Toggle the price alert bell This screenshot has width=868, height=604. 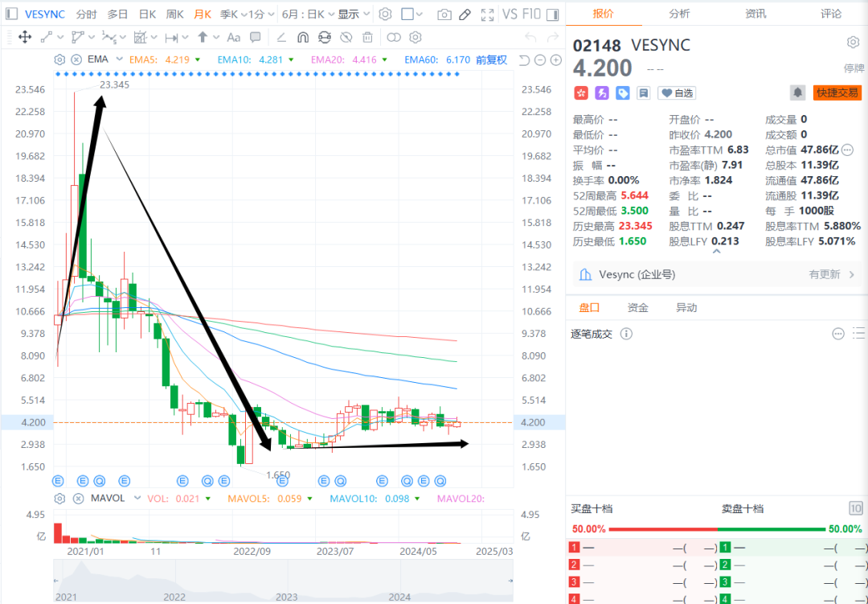(x=797, y=92)
